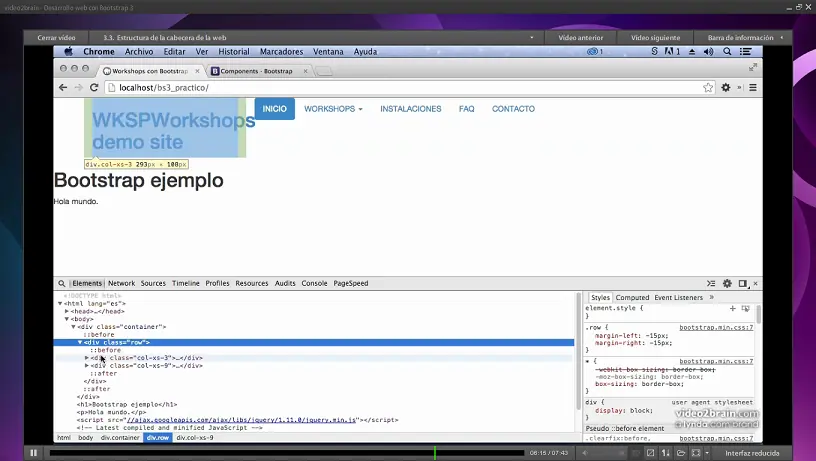Reload the page with the refresh icon
The width and height of the screenshot is (816, 461).
coord(94,87)
